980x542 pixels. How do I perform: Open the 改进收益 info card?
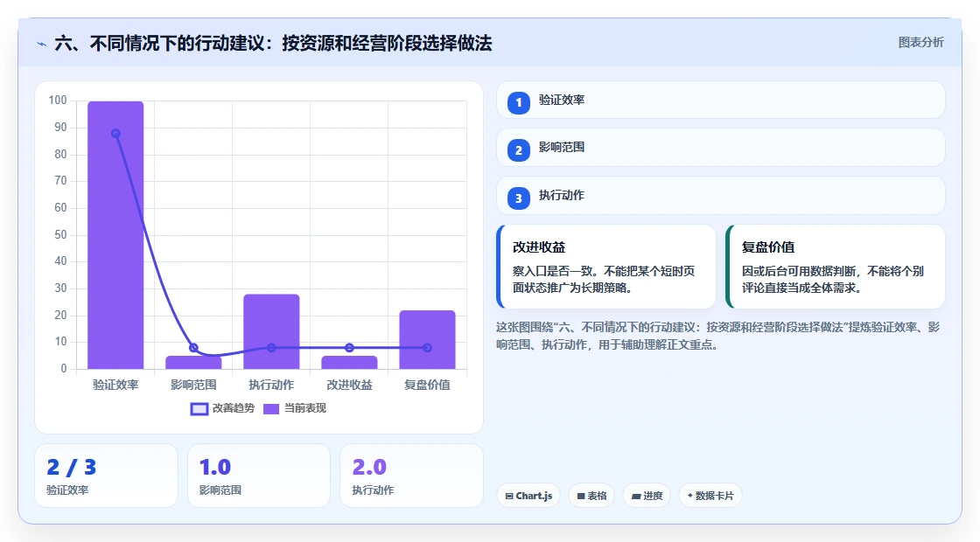coord(606,267)
